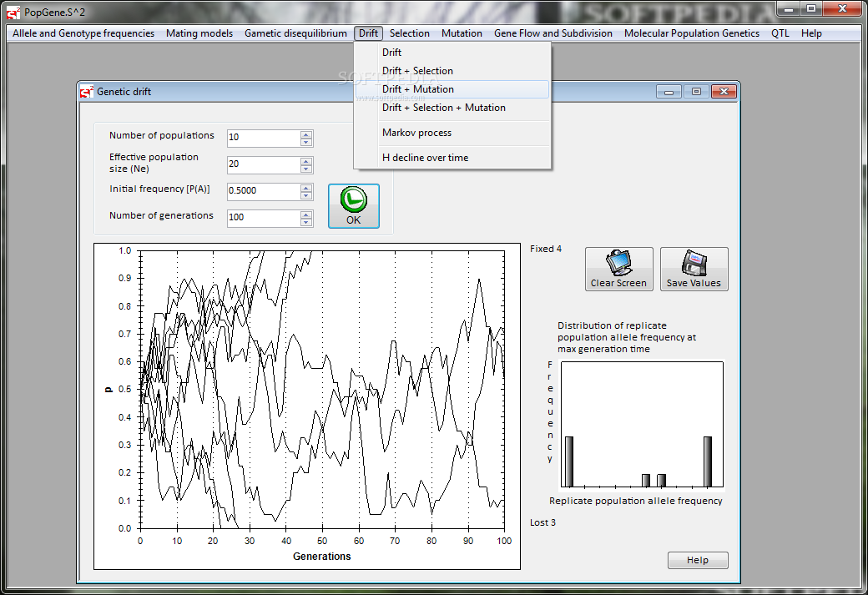This screenshot has height=595, width=868.
Task: Minimize the Genetic drift window
Action: 669,92
